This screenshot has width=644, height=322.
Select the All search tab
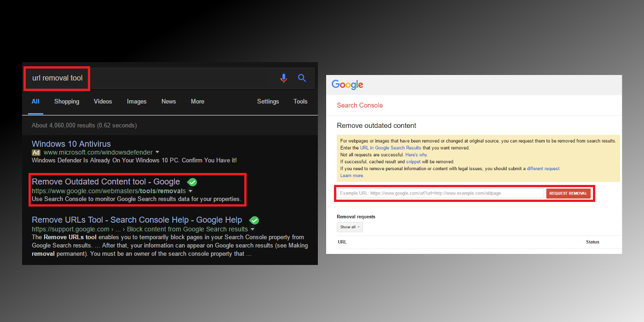tap(35, 102)
